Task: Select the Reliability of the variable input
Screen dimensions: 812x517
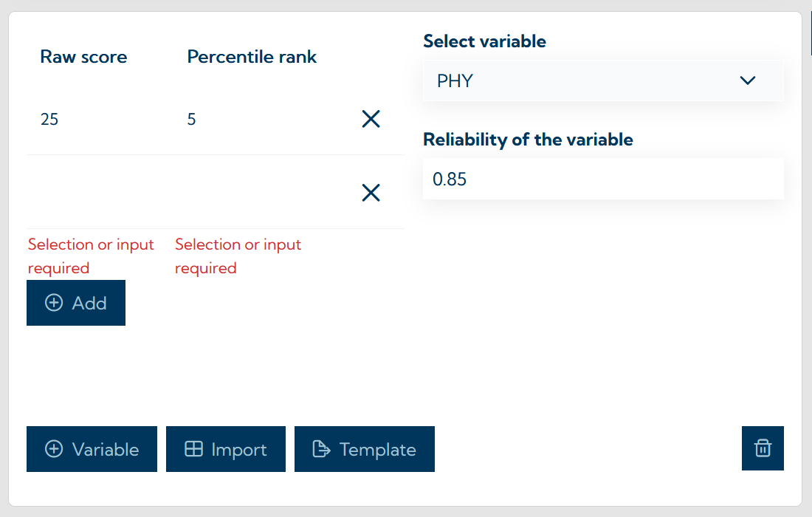Action: [603, 179]
